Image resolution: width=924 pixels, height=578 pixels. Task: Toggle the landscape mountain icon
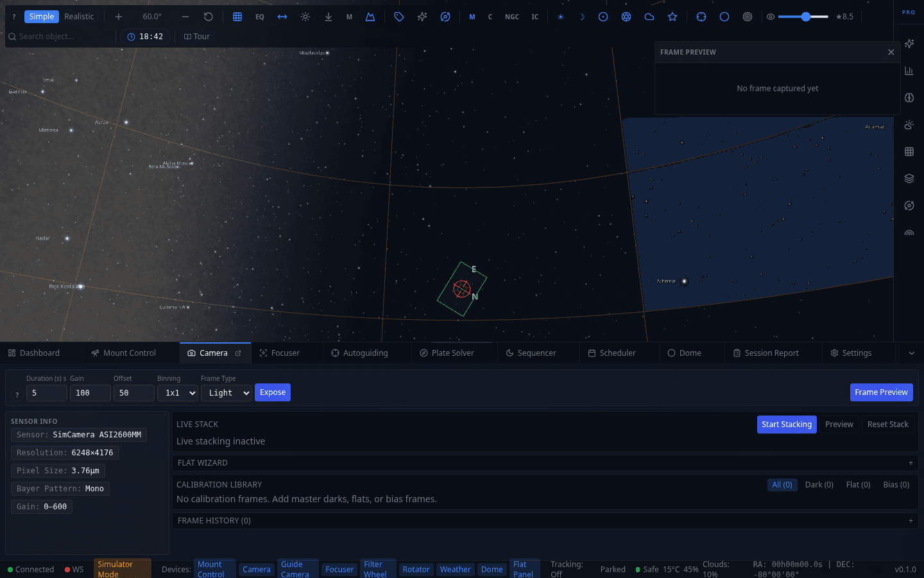click(x=370, y=17)
